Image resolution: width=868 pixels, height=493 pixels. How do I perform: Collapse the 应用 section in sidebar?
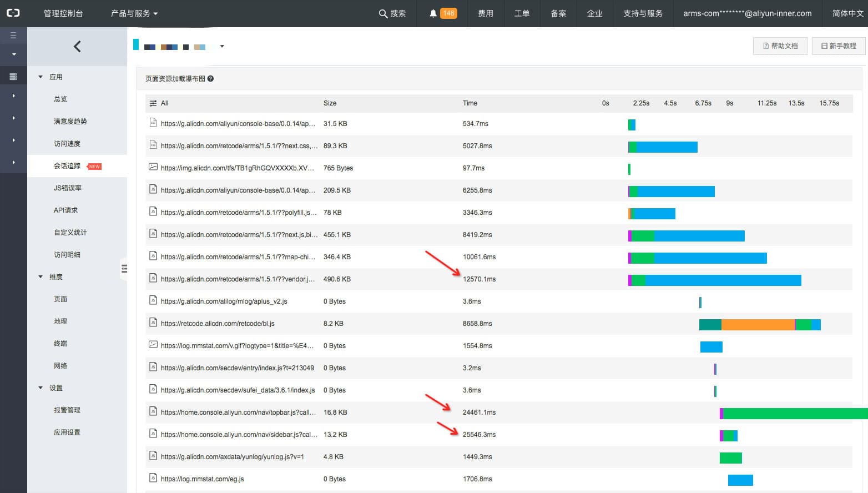(41, 77)
